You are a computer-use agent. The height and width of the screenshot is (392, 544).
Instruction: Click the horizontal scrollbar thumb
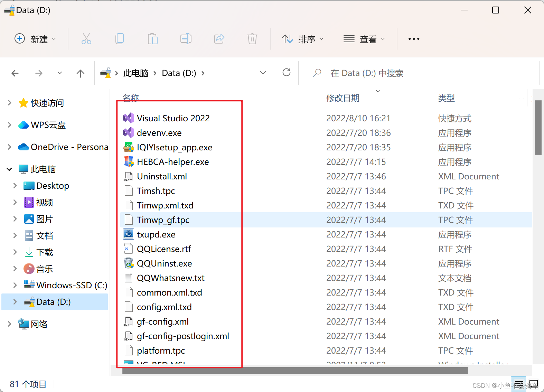tap(295, 370)
